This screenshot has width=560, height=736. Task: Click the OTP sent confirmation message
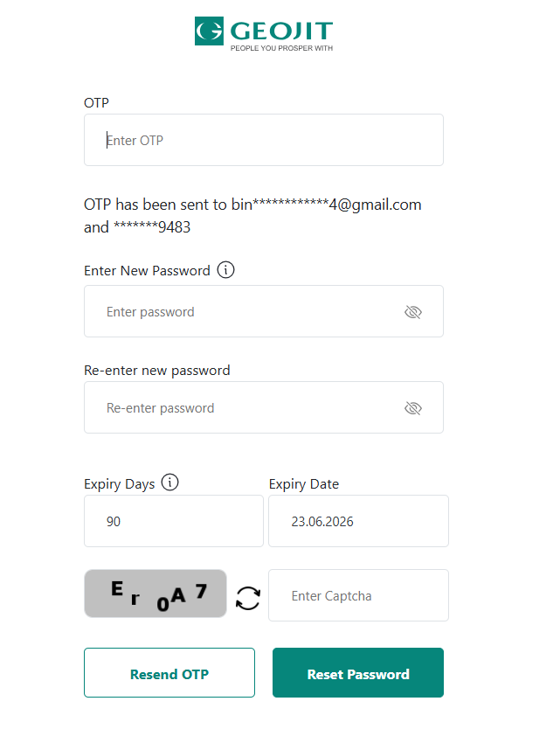(252, 216)
